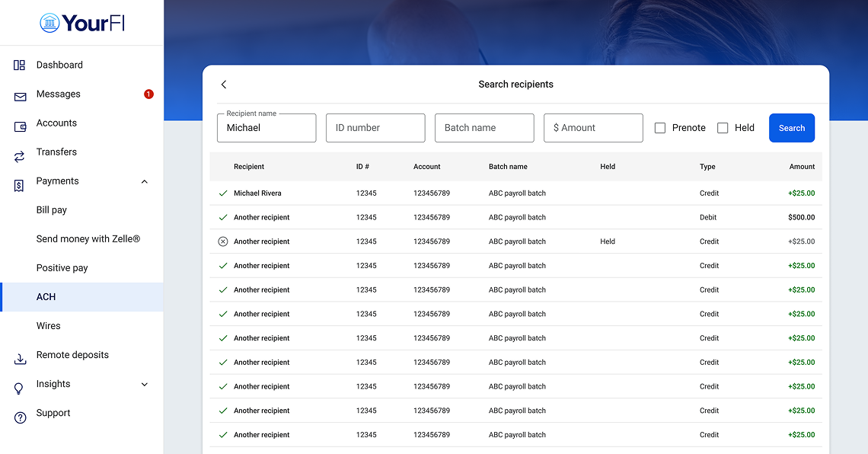Open Bill pay from the sidebar

pyautogui.click(x=51, y=209)
